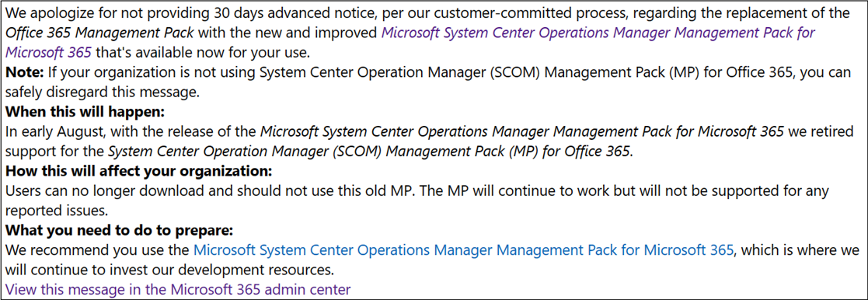Click the words 'We recommend you use the'
The width and height of the screenshot is (868, 300).
[x=97, y=250]
